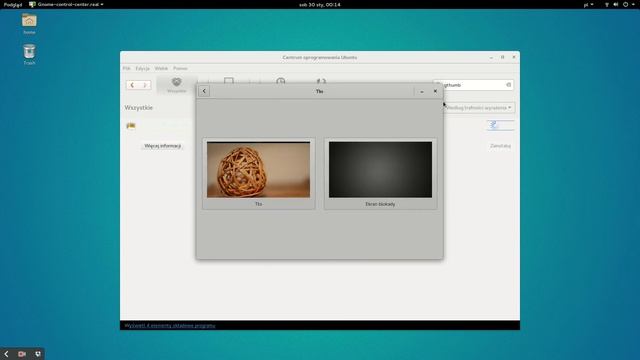The image size is (640, 360).
Task: Click the Software Center search field
Action: [x=473, y=85]
